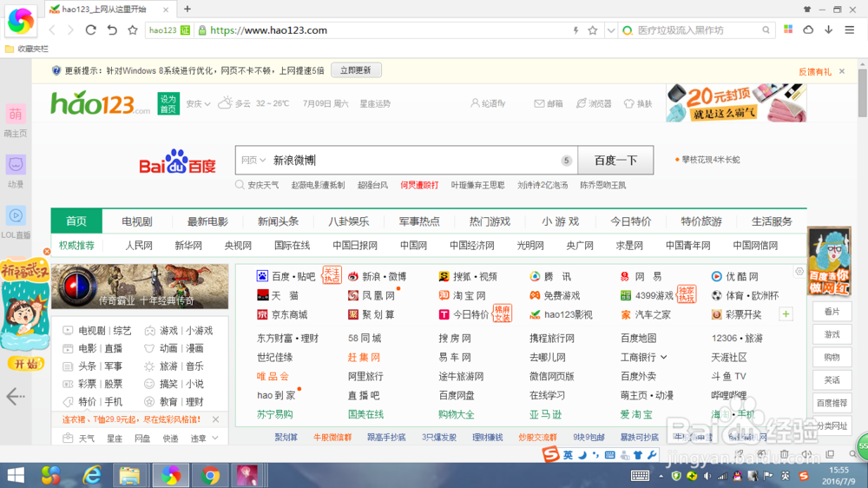Click the star icon inside address bar
This screenshot has width=868, height=488.
coord(592,30)
